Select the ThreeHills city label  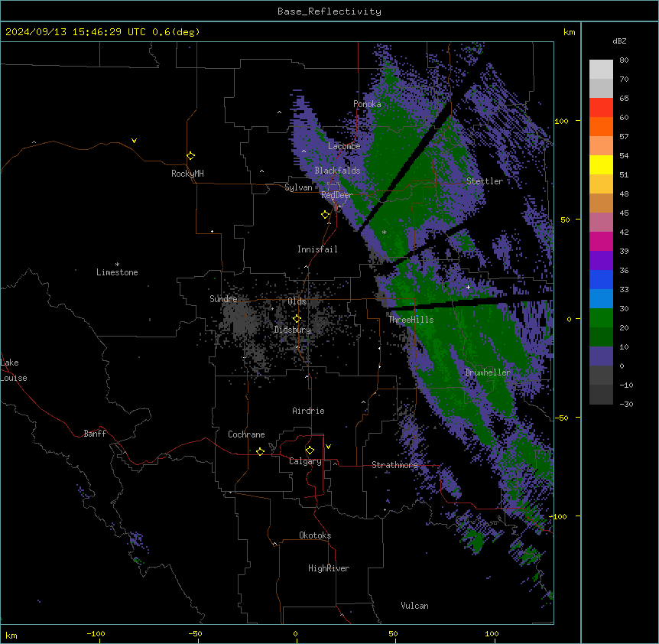(x=411, y=320)
